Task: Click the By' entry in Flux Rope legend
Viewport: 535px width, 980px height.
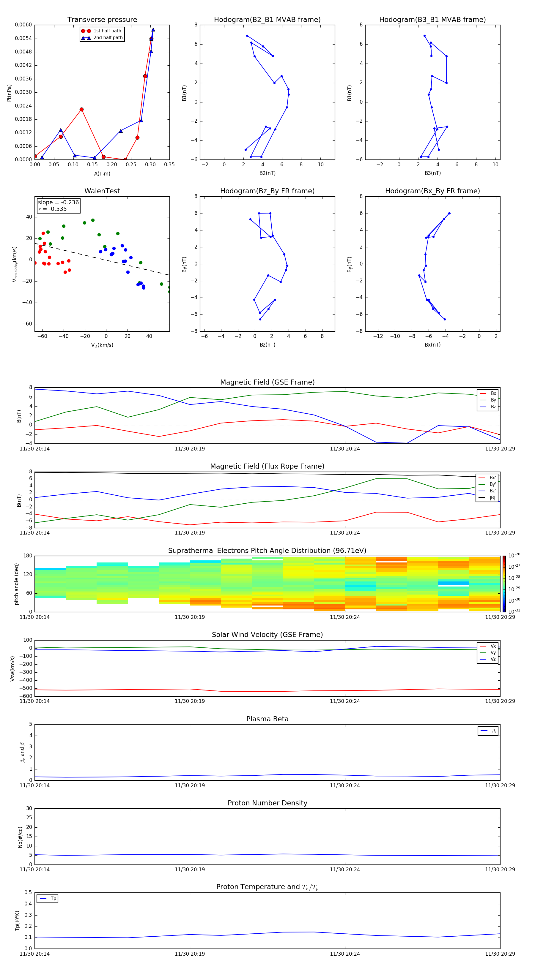Action: (487, 484)
